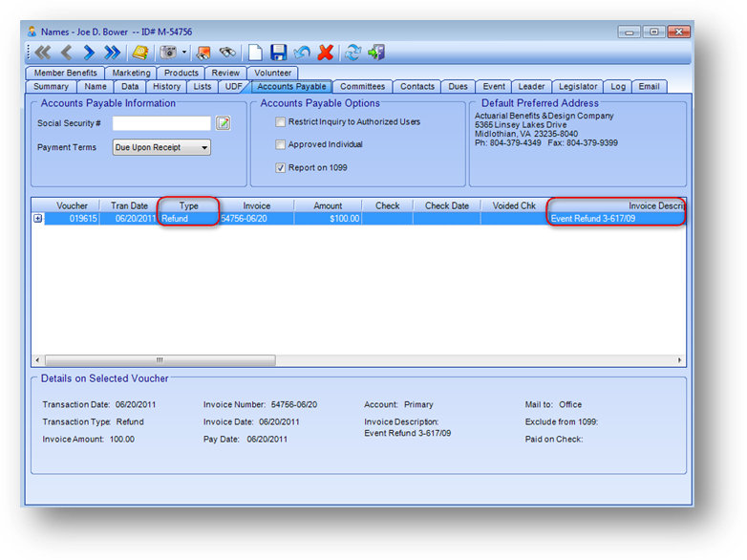Switch to the Summary tab
Image resolution: width=747 pixels, height=560 pixels.
click(x=51, y=87)
